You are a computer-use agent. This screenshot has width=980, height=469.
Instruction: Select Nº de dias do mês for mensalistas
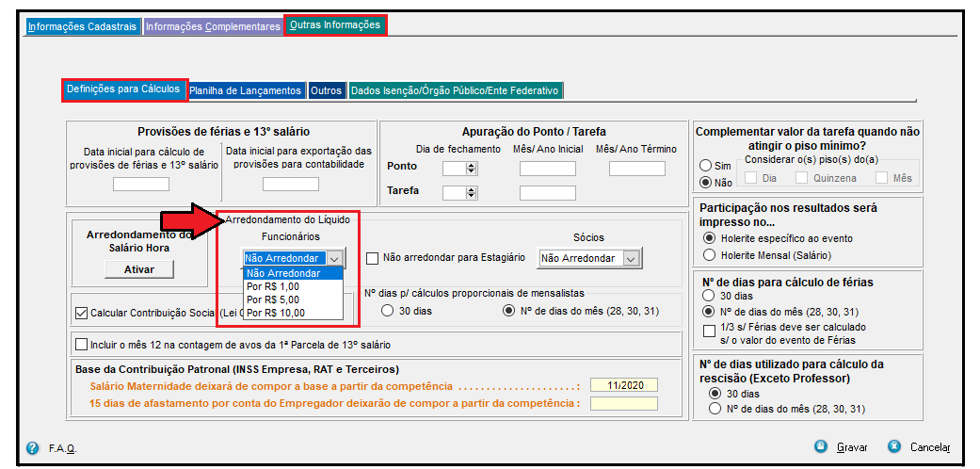[x=508, y=311]
